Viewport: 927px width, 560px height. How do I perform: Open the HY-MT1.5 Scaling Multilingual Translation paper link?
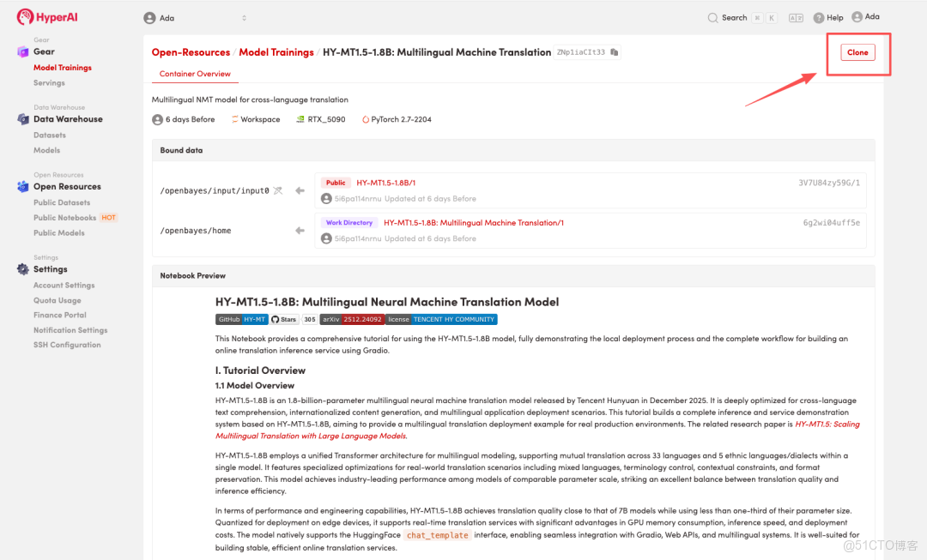tap(537, 430)
